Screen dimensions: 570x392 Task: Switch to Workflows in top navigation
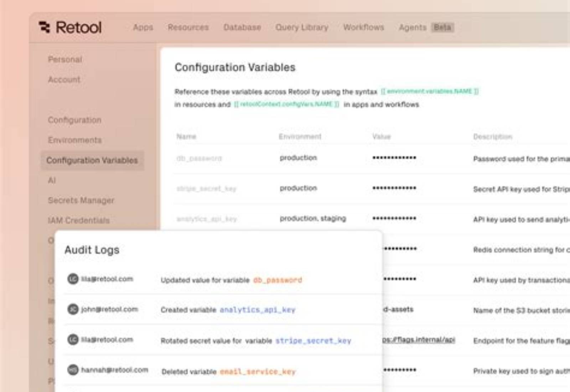[364, 27]
